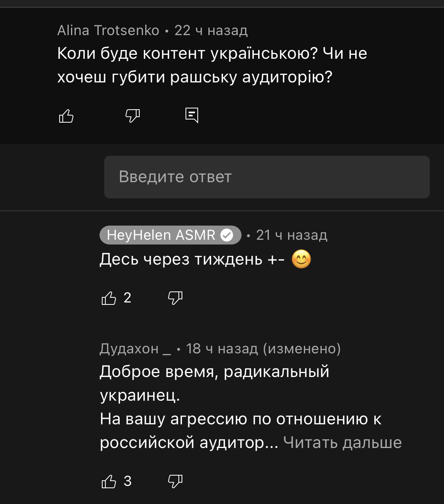Dislike Дудахон's comment
Screen dimensions: 444x504
175,481
